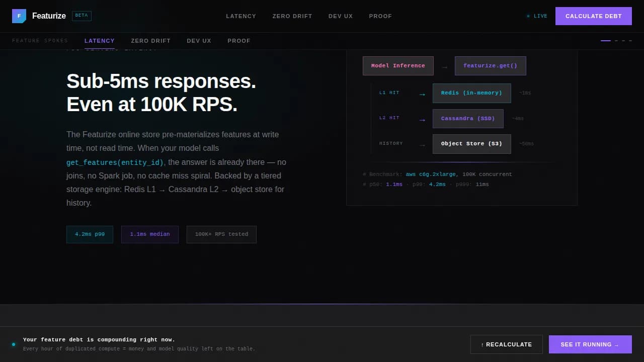Click the L1 HIT label
The height and width of the screenshot is (362, 644).
[389, 93]
